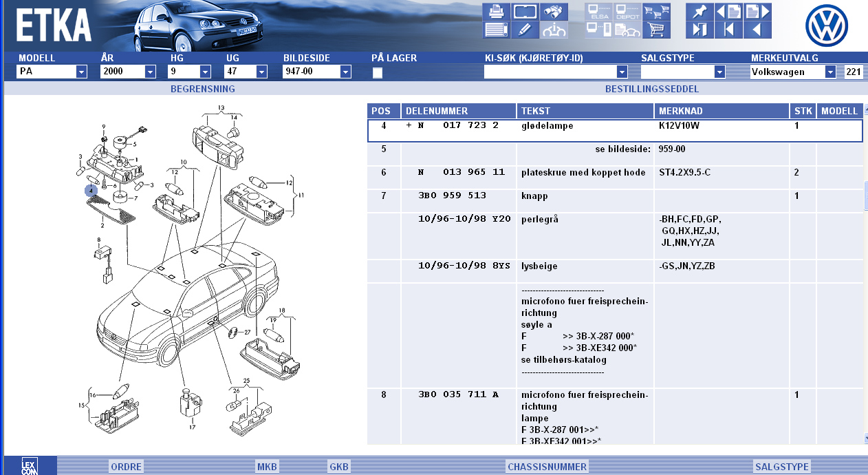The width and height of the screenshot is (868, 475).
Task: Click the MKB button
Action: (x=268, y=467)
